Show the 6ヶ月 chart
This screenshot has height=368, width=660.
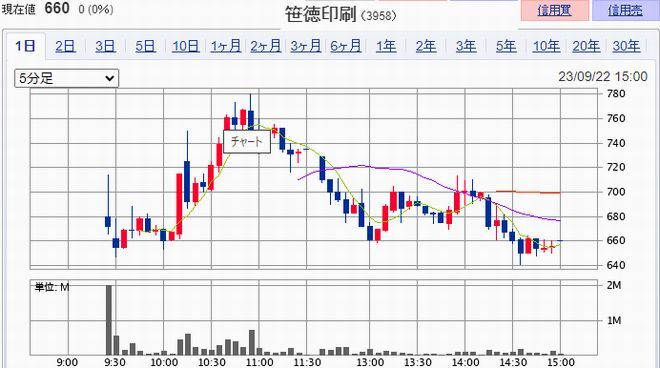pyautogui.click(x=346, y=46)
